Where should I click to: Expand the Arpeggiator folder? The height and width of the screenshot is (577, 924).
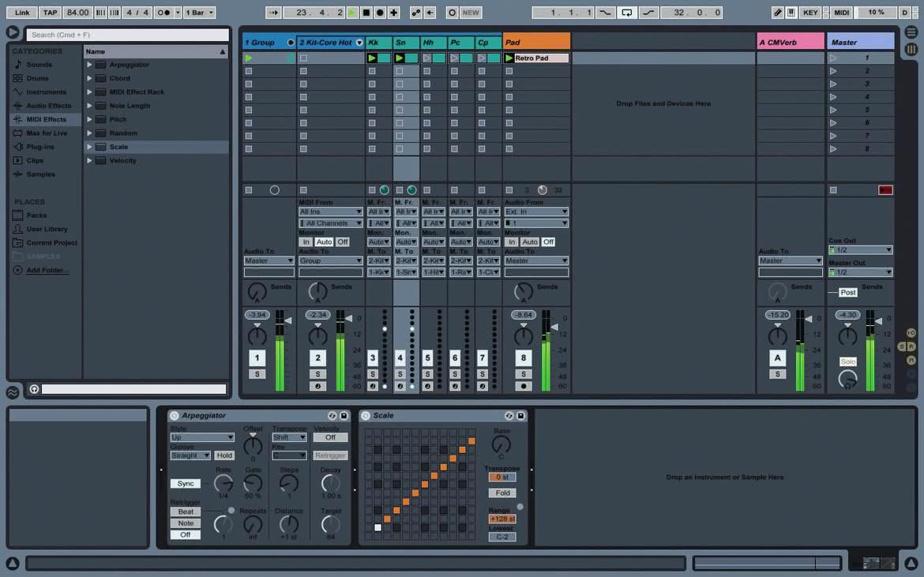pyautogui.click(x=89, y=65)
